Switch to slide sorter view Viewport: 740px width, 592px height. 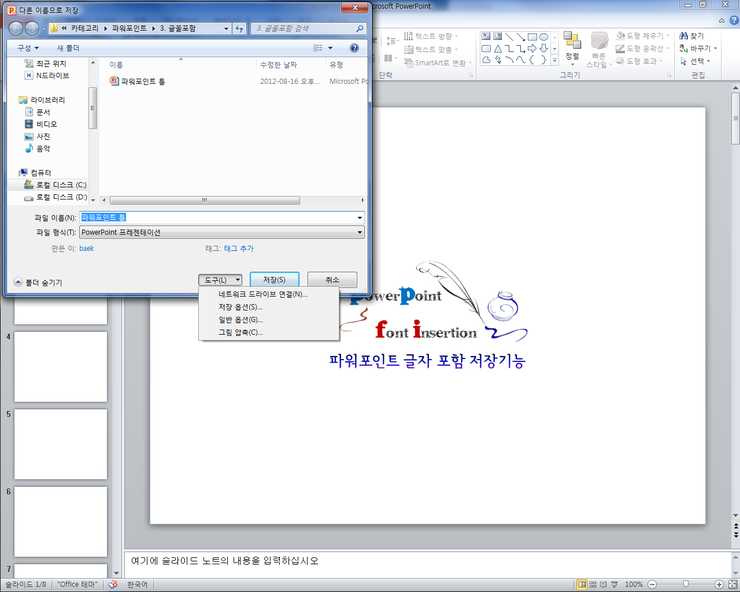click(x=593, y=584)
